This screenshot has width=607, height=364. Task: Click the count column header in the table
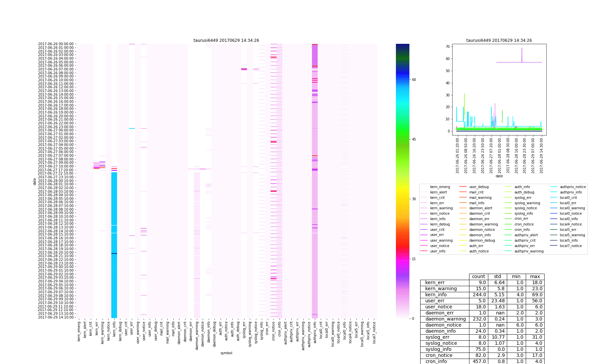pos(478,277)
